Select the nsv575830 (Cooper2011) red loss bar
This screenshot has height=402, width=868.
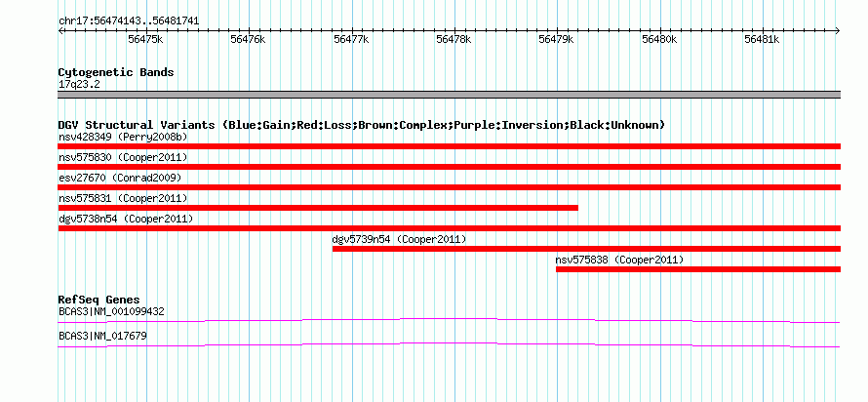tap(449, 167)
